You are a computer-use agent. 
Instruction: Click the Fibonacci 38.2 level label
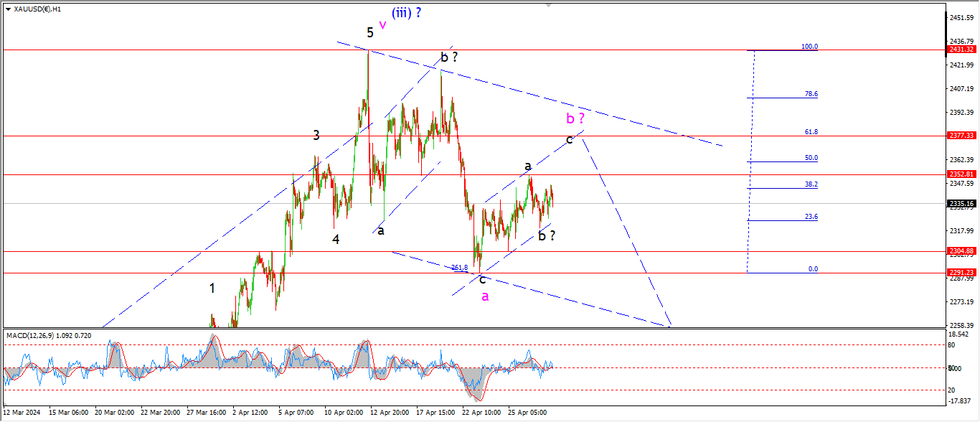coord(811,184)
